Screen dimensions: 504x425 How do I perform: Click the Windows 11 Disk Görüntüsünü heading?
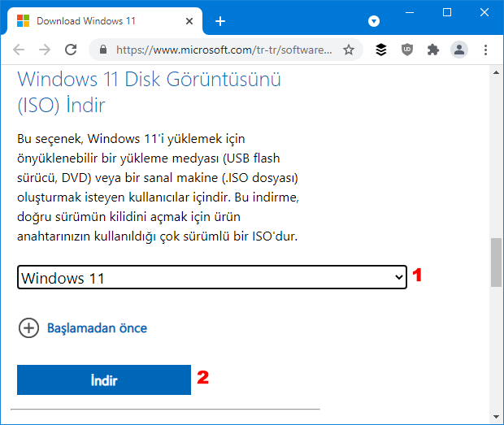(x=149, y=92)
